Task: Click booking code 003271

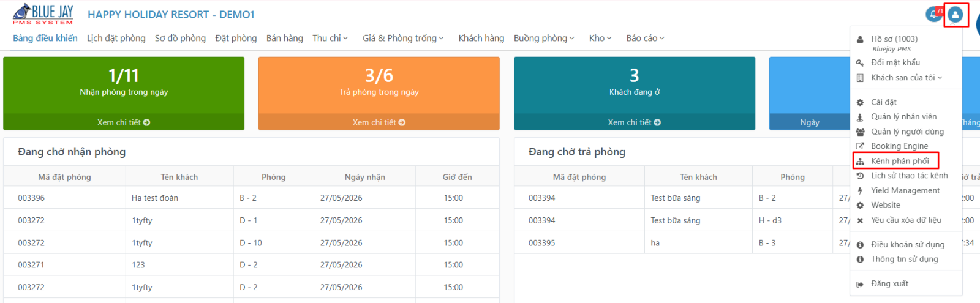Action: tap(31, 265)
